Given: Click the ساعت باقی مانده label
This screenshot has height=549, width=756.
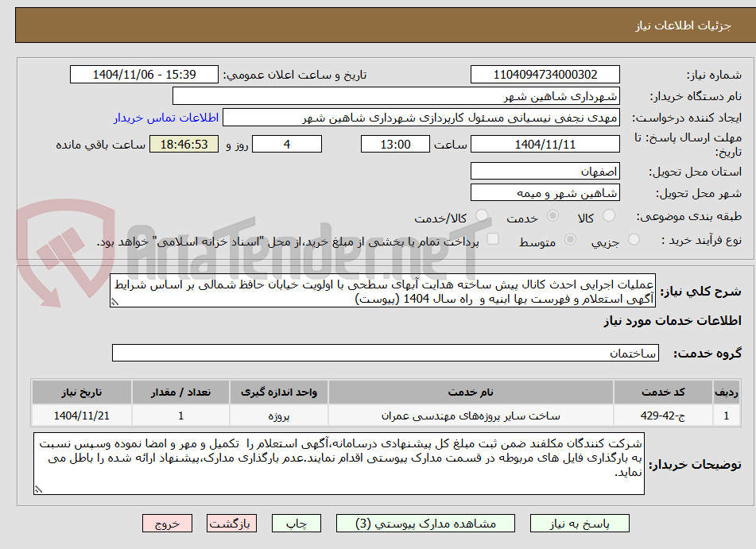Looking at the screenshot, I should pyautogui.click(x=100, y=145).
